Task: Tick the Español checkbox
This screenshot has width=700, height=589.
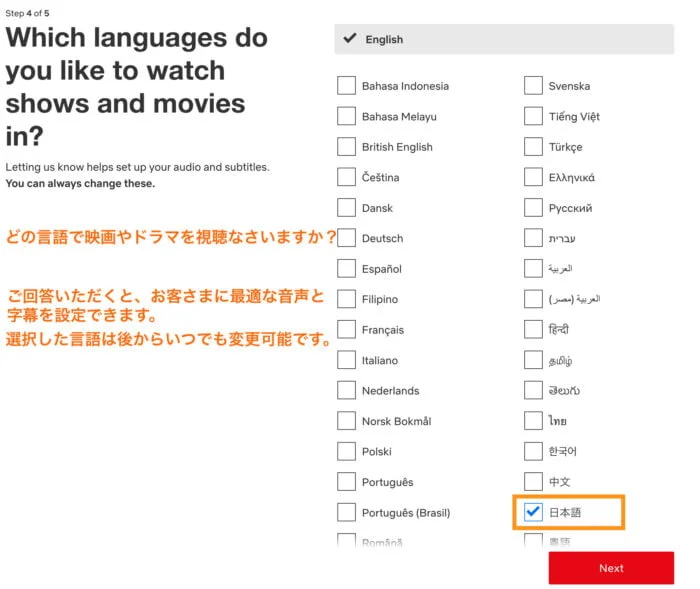Action: pyautogui.click(x=347, y=269)
